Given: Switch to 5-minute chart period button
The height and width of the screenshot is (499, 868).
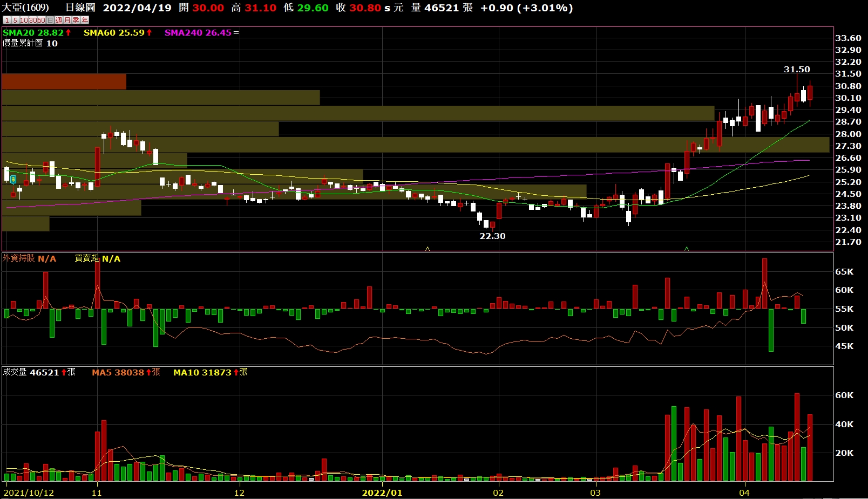Looking at the screenshot, I should point(15,20).
